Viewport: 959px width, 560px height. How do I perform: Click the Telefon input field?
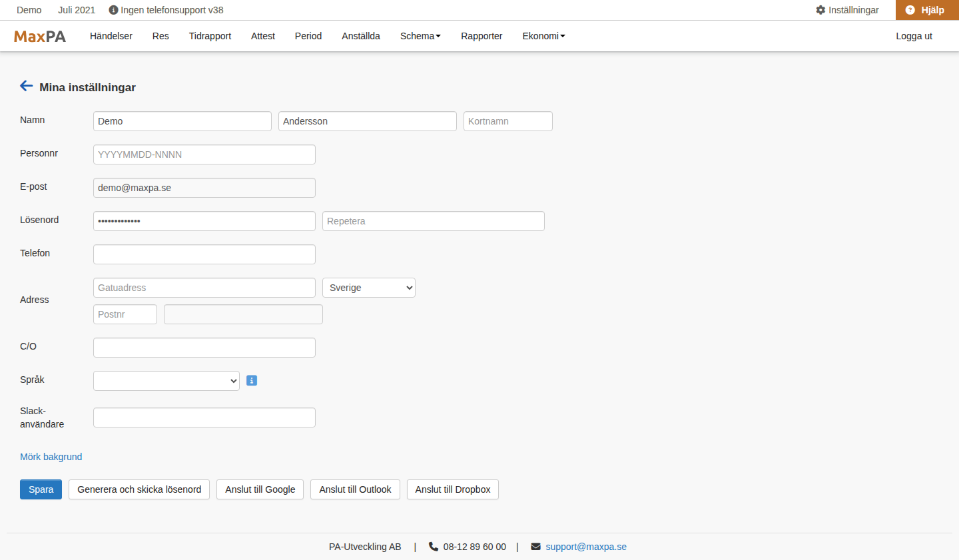(x=204, y=254)
